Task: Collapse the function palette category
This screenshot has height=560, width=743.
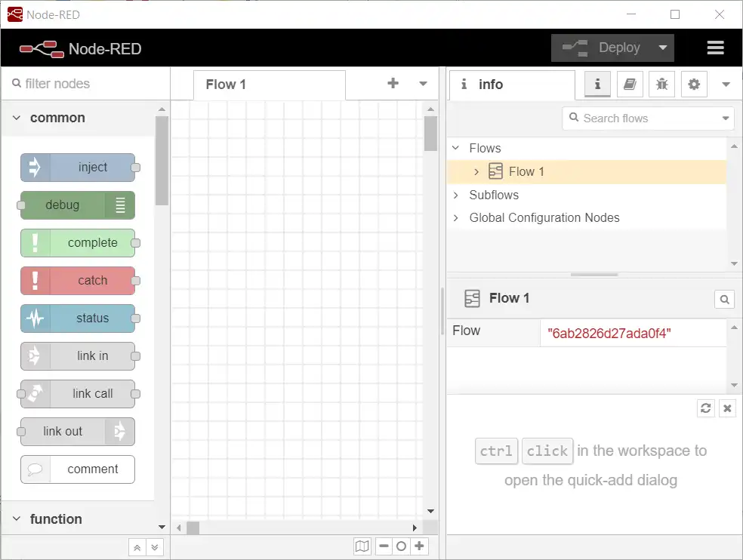Action: coord(17,518)
